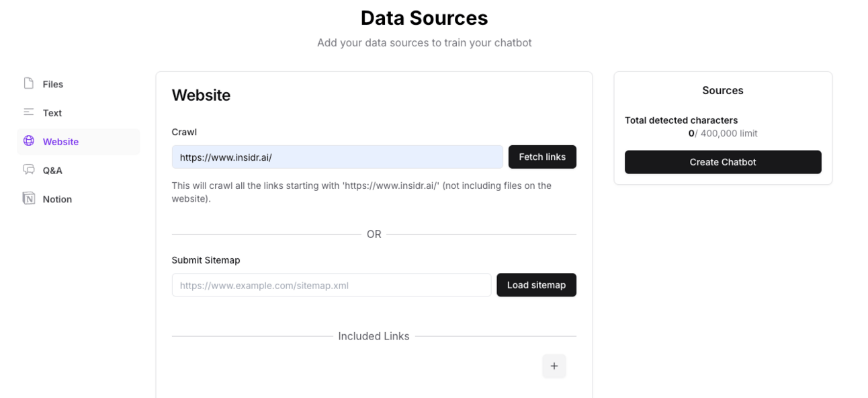The image size is (868, 398).
Task: Click the Files document icon in sidebar
Action: point(29,83)
